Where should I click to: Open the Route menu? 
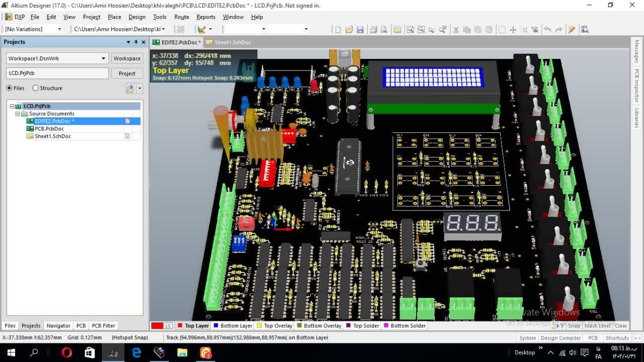182,17
